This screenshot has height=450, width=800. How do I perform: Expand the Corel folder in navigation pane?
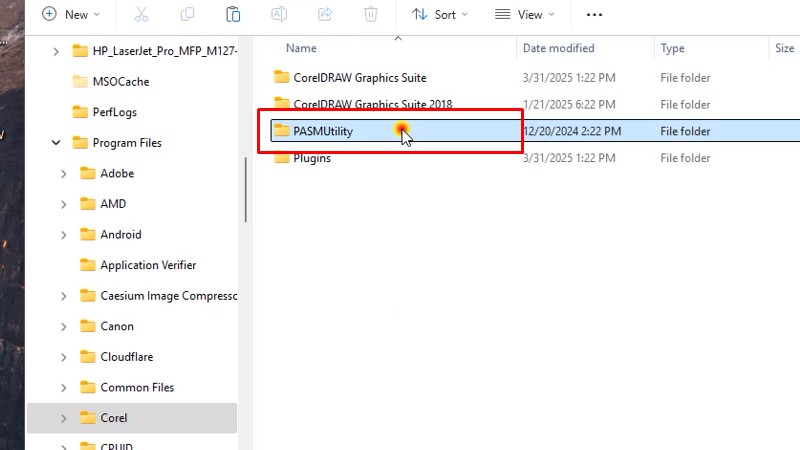click(x=64, y=418)
